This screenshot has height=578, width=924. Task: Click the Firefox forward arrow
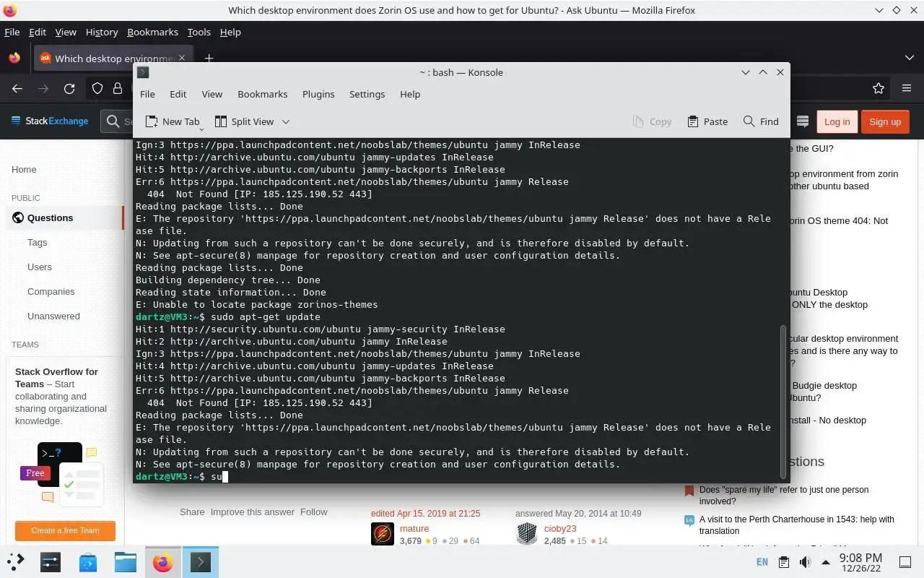point(43,88)
